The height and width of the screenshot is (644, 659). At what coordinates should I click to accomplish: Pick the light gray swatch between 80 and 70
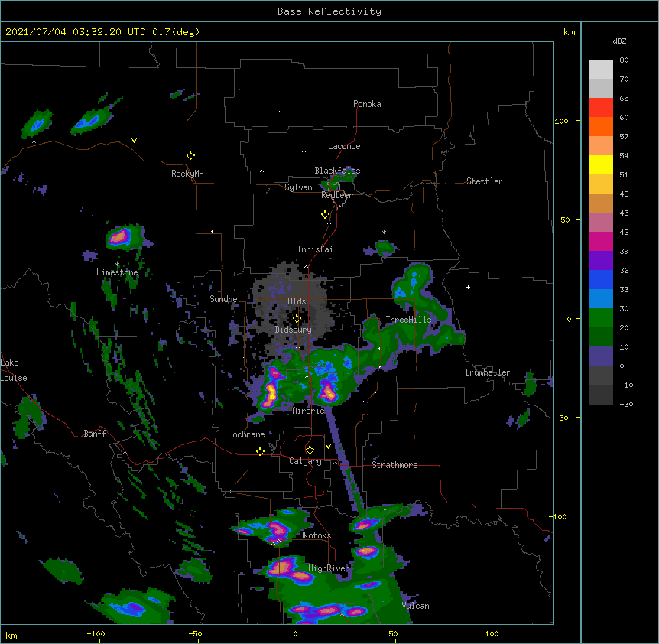click(x=601, y=70)
